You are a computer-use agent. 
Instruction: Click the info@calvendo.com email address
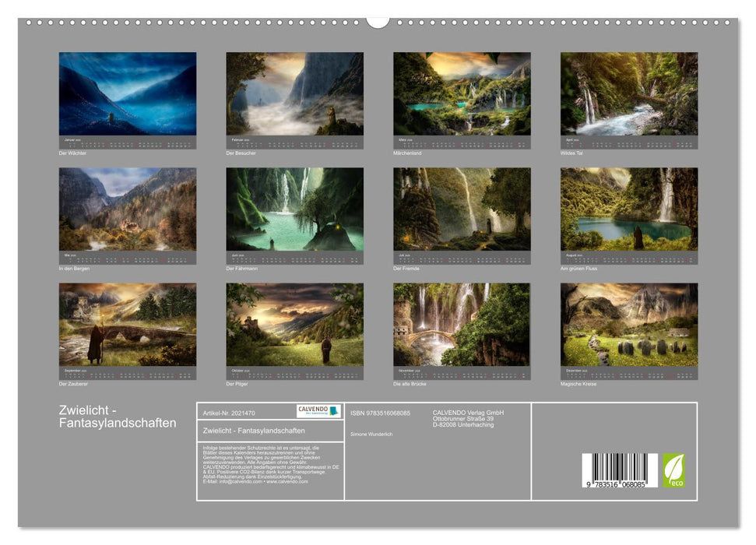(x=234, y=483)
